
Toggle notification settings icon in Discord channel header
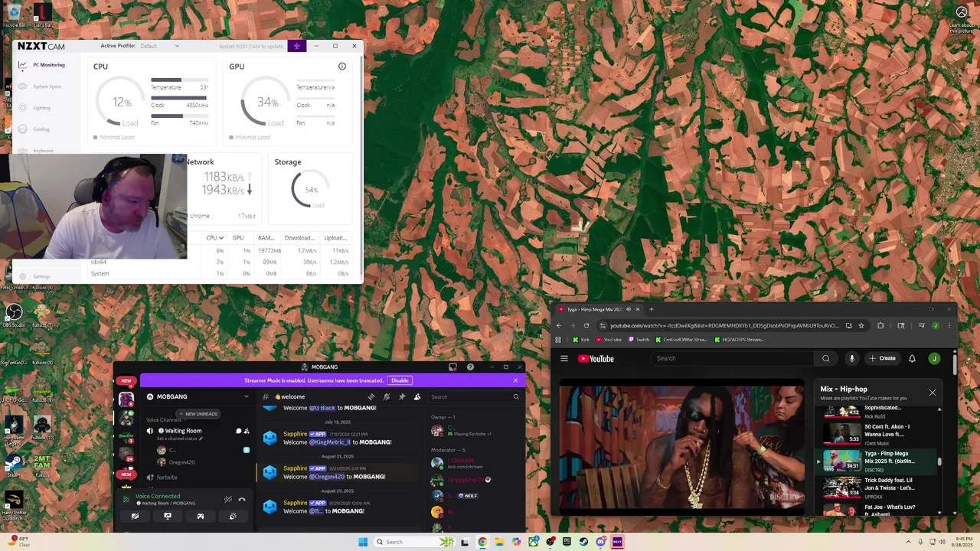(x=387, y=396)
